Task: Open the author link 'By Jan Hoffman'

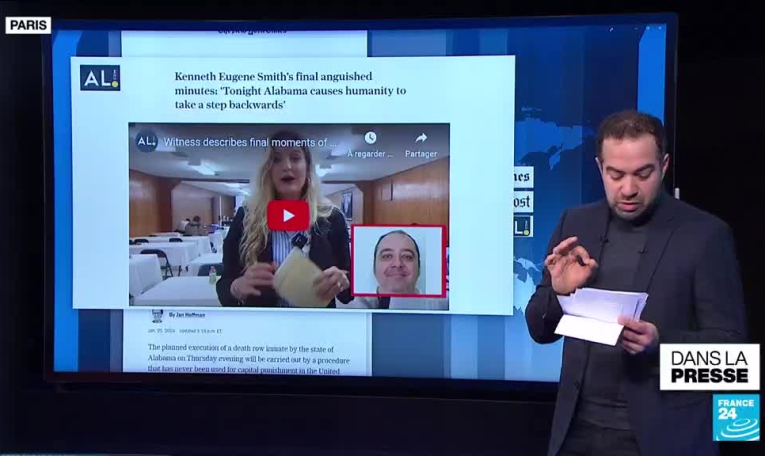Action: (x=187, y=315)
